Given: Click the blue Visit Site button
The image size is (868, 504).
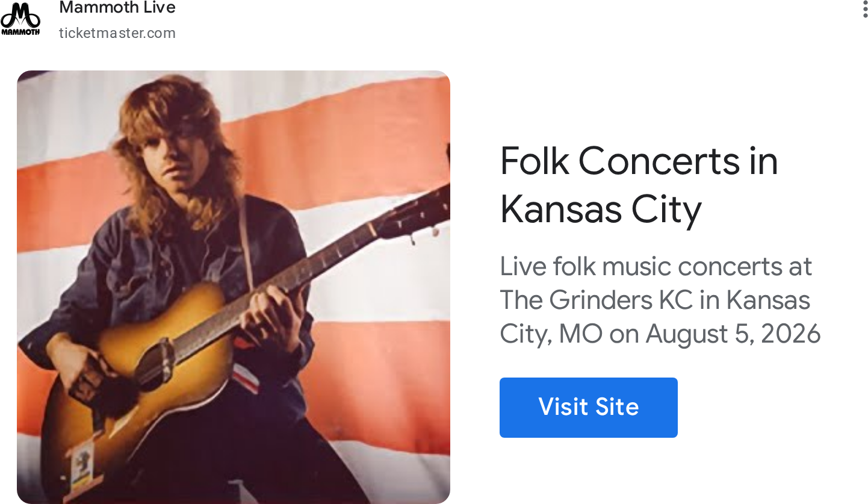Looking at the screenshot, I should pos(588,407).
